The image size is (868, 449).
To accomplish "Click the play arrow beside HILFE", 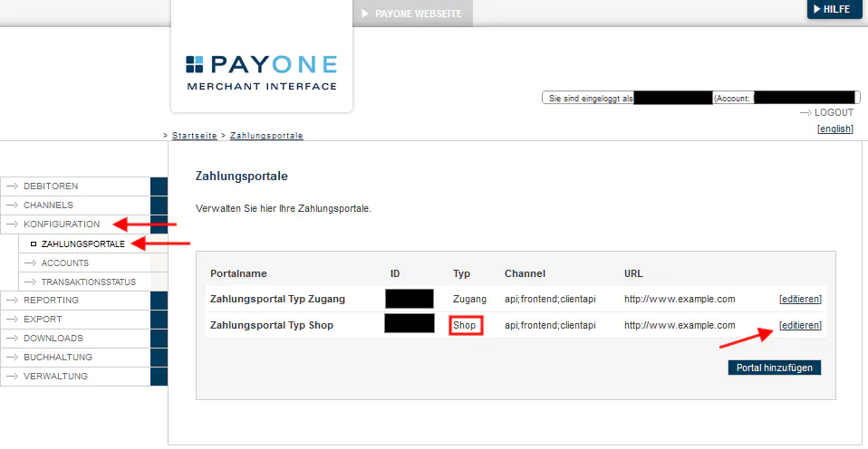I will click(x=817, y=9).
